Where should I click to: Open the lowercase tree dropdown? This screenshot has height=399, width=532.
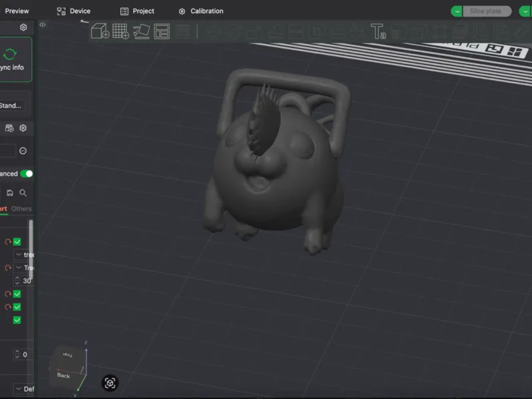pos(24,255)
